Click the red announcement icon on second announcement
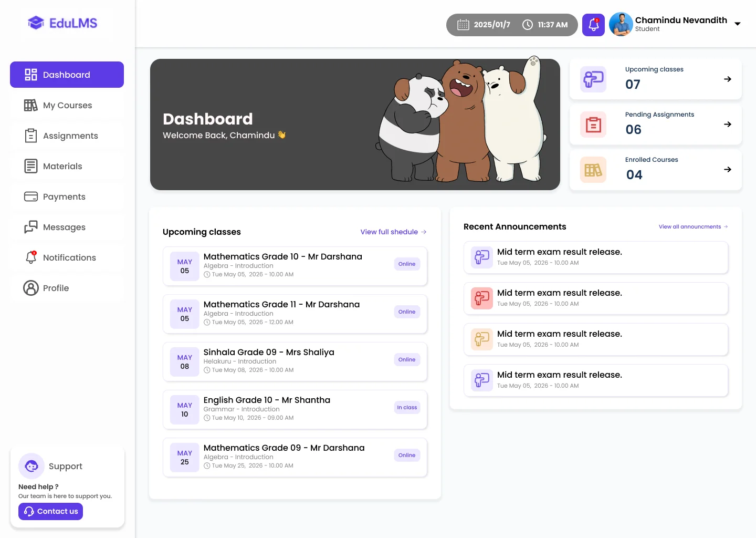Image resolution: width=756 pixels, height=538 pixels. point(481,298)
